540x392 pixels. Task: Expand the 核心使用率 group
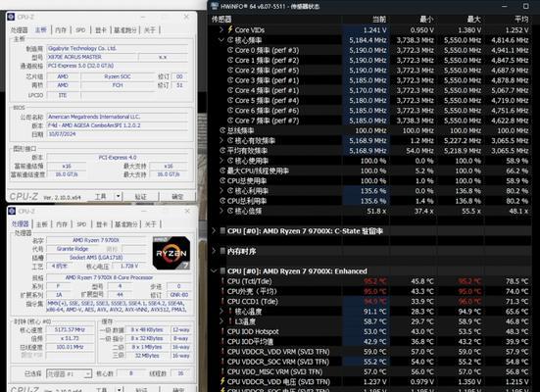click(x=221, y=161)
